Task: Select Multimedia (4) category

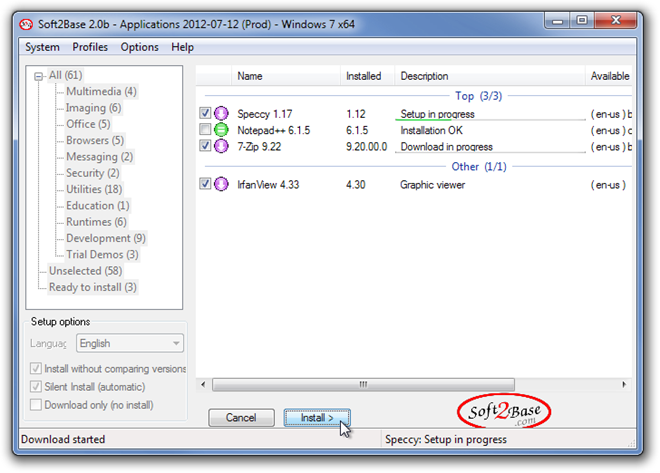Action: (101, 91)
